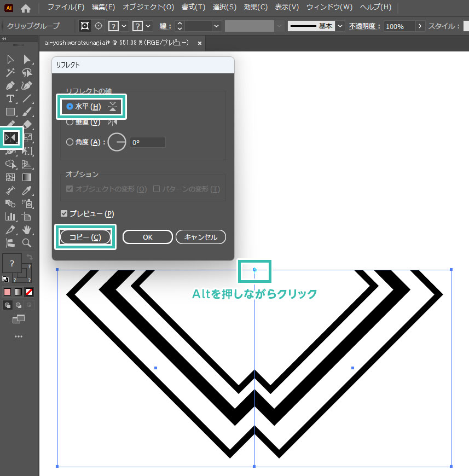Select the 水平 reflect axis radio button
469x476 pixels.
[70, 107]
